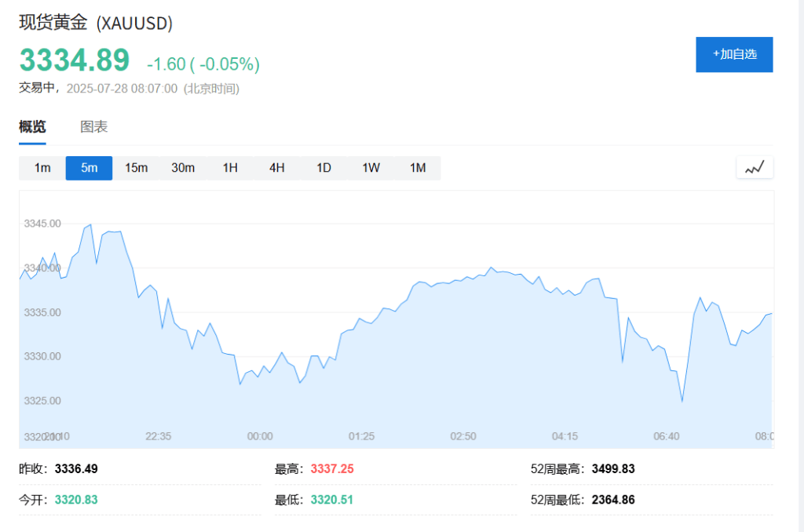Select the 5m timeframe

click(89, 168)
